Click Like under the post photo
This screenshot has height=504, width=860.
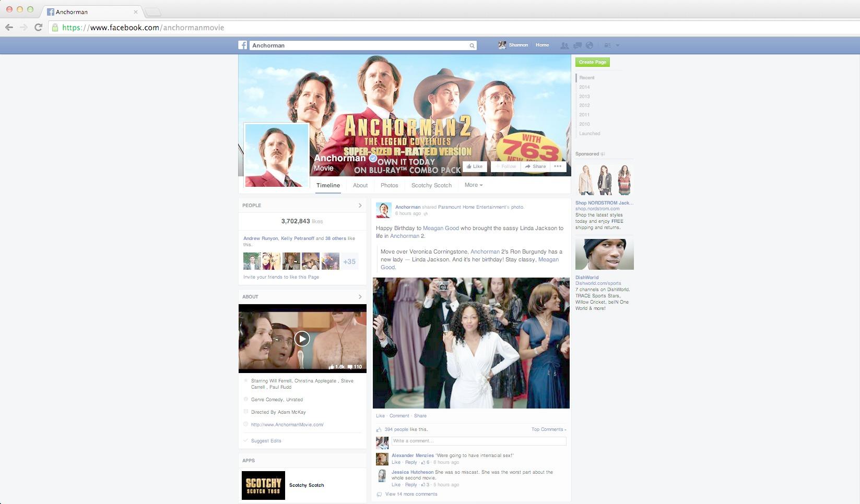point(380,416)
